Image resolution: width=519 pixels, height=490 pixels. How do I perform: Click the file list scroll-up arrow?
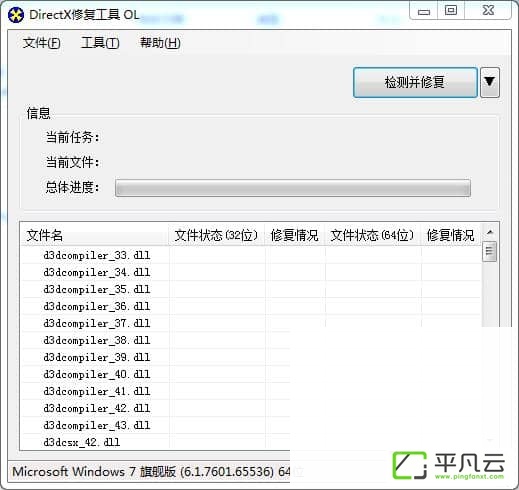pyautogui.click(x=490, y=232)
